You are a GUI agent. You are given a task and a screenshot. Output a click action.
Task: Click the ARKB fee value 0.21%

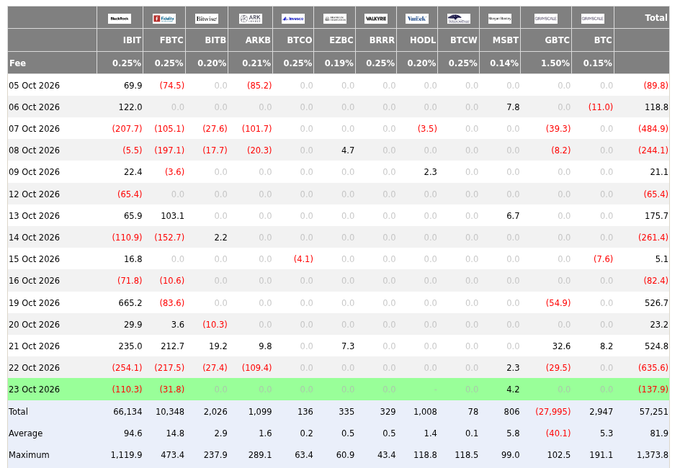[x=256, y=63]
